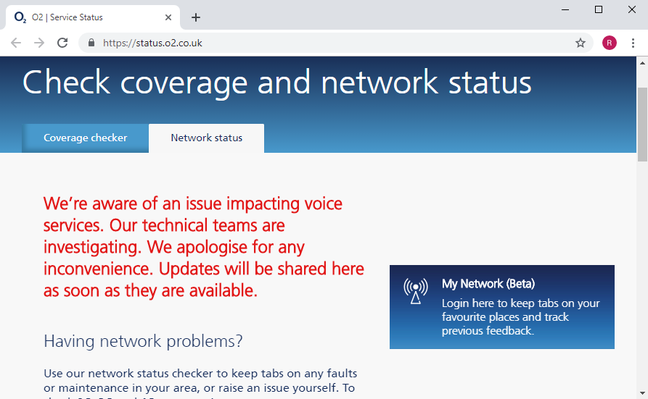Viewport: 648px width, 399px height.
Task: Open the Chrome three-dot menu
Action: (x=633, y=43)
